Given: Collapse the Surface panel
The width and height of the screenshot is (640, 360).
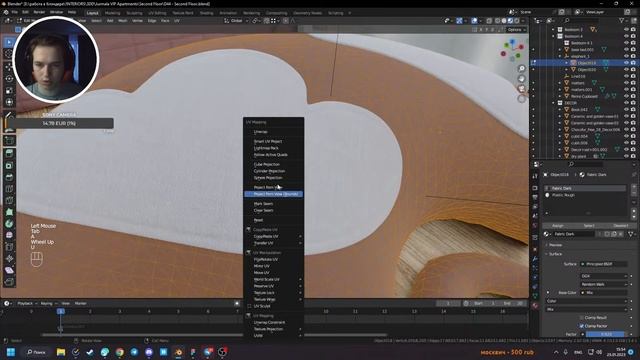Looking at the screenshot, I should click(x=556, y=254).
